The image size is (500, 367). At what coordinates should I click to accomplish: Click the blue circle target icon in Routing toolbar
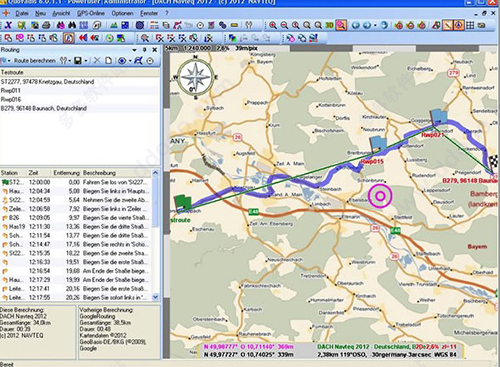122,61
